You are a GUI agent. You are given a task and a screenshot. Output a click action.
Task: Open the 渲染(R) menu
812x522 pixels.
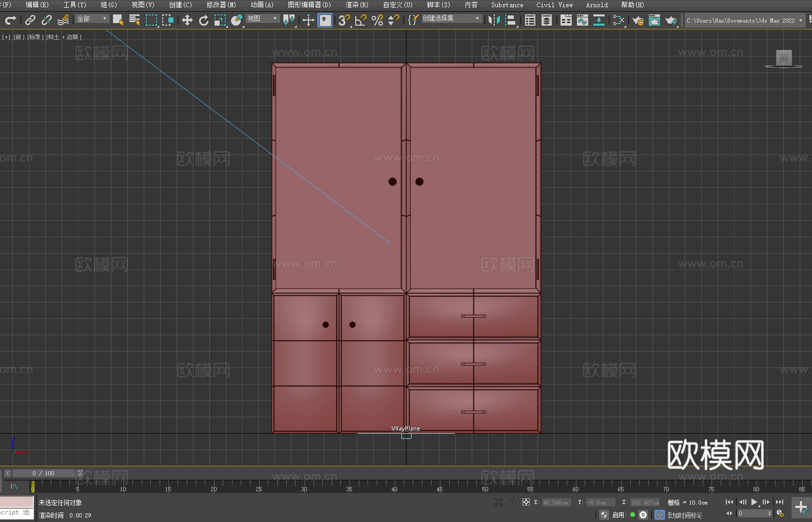(357, 5)
